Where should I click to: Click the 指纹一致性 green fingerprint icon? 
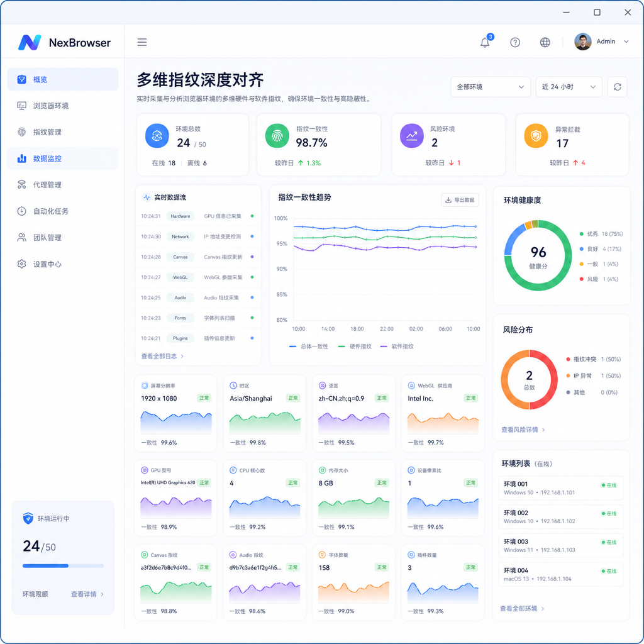[x=277, y=136]
